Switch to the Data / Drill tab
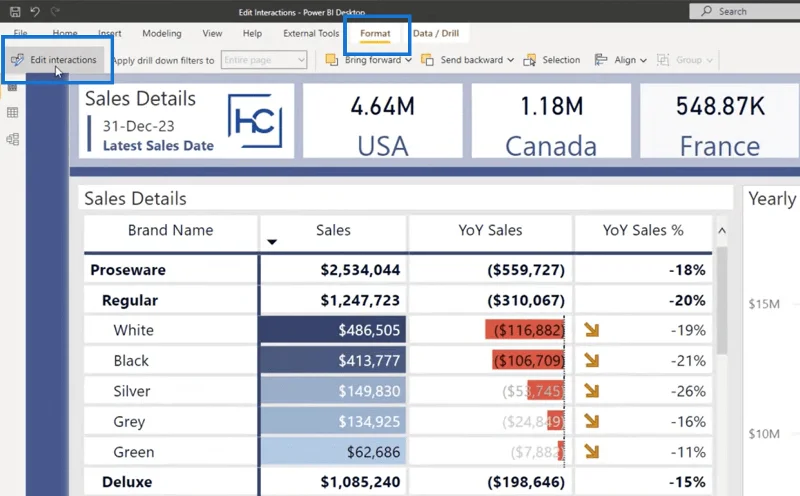 point(436,33)
